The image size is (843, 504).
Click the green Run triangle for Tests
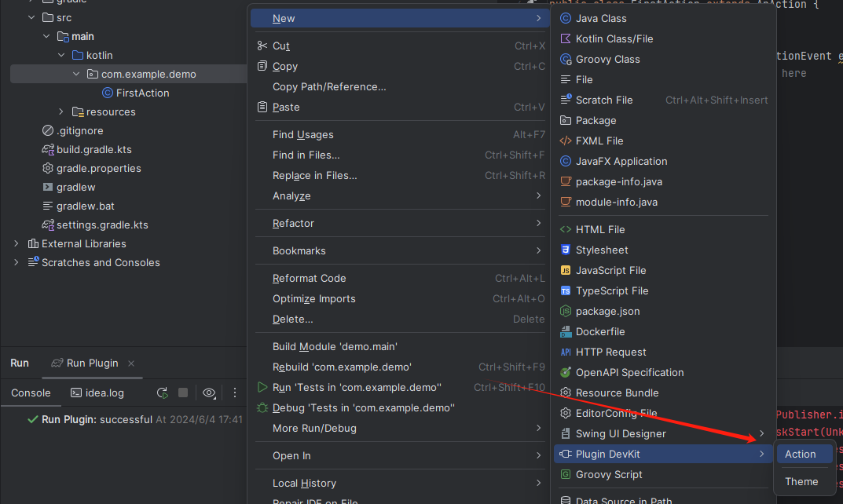262,387
